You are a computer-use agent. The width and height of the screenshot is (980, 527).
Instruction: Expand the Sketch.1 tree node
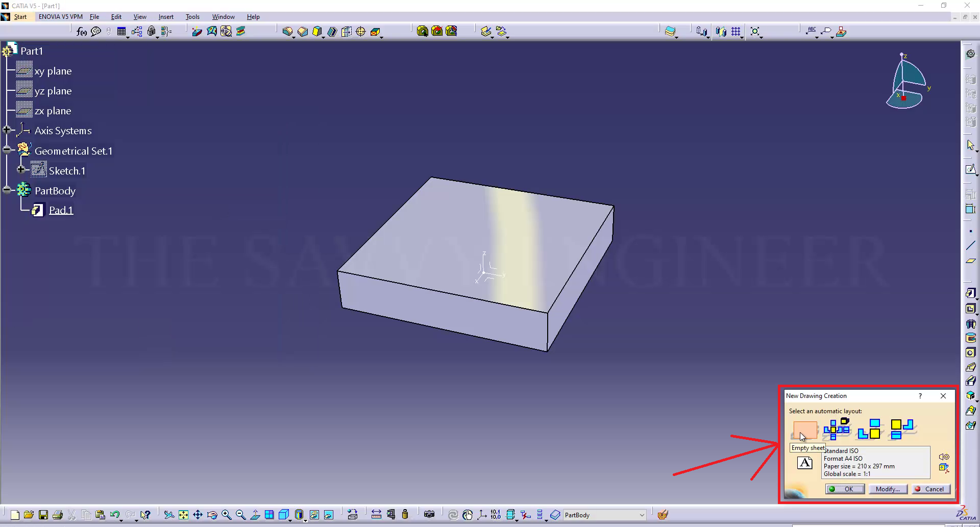[x=21, y=170]
